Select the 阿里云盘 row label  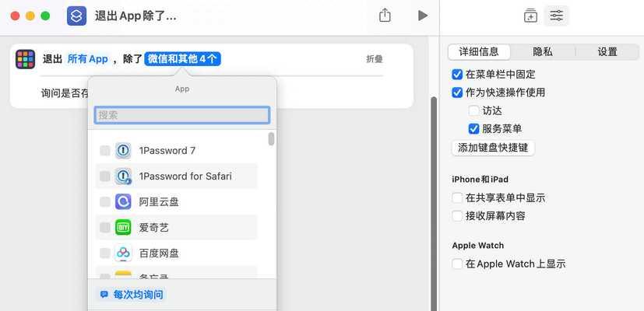point(159,202)
